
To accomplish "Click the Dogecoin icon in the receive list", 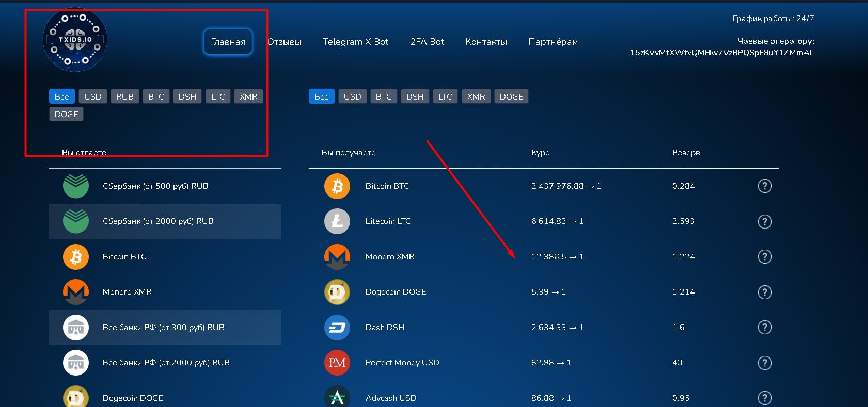I will click(x=337, y=292).
